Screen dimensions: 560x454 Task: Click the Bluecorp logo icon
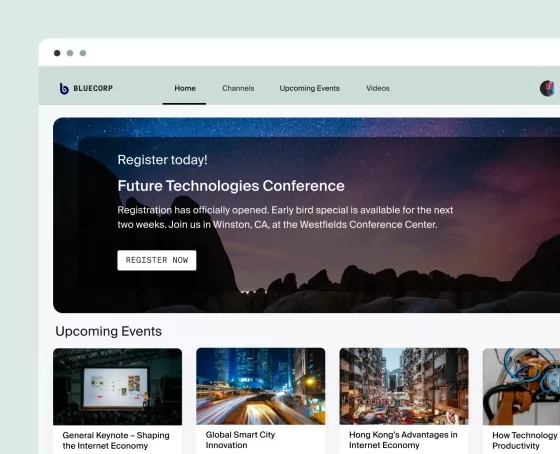(x=64, y=89)
